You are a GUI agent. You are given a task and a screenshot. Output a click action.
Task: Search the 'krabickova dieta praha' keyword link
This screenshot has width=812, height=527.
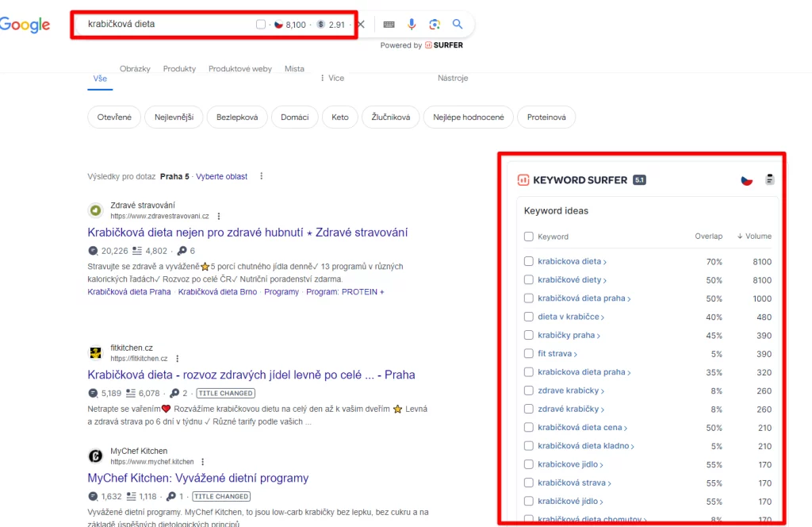584,372
